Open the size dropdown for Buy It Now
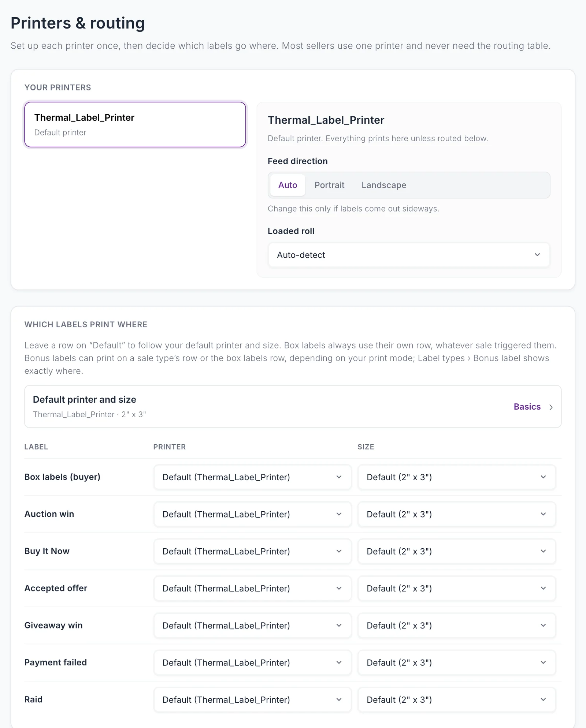Screen dimensions: 586x728 point(457,551)
